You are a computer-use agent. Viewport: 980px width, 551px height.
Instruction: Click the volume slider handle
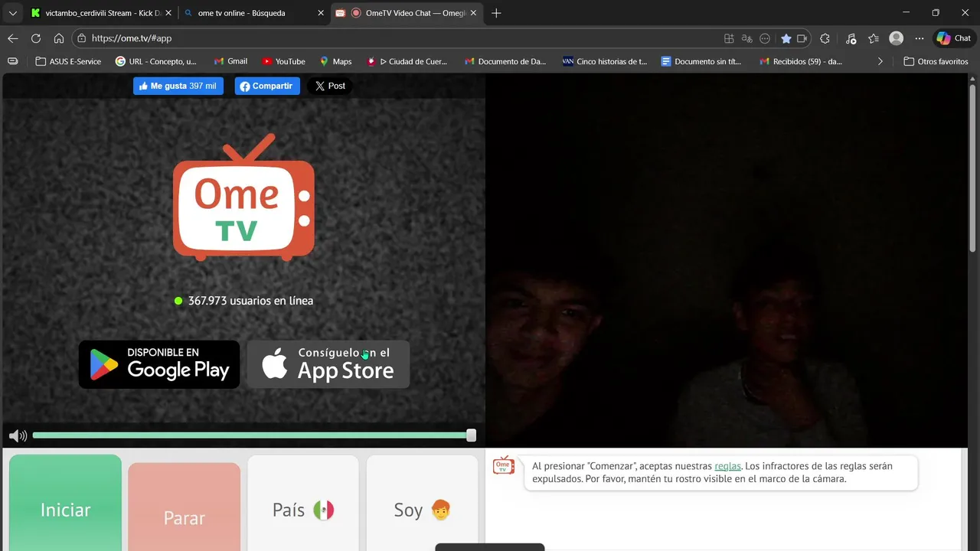[x=471, y=435]
